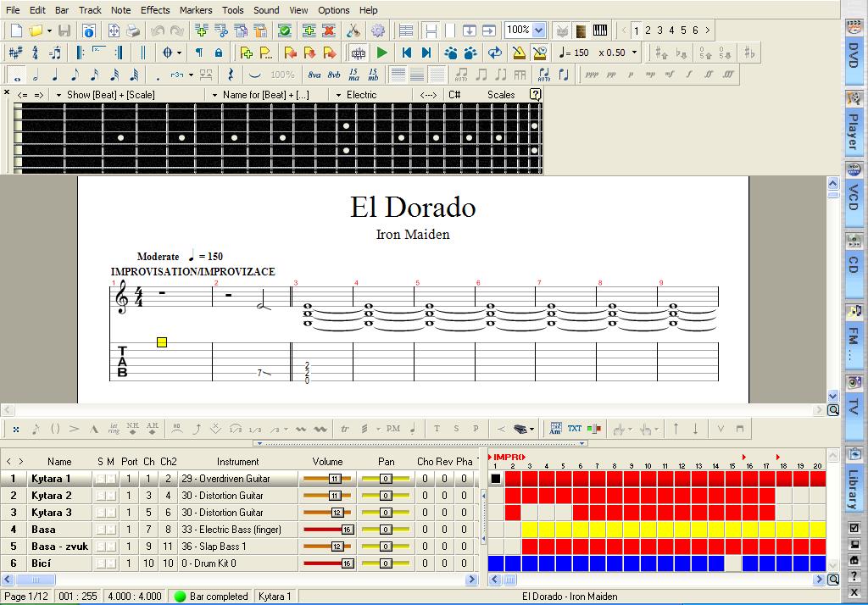Image resolution: width=868 pixels, height=605 pixels.
Task: Open the fretboard view icon
Action: (x=581, y=31)
